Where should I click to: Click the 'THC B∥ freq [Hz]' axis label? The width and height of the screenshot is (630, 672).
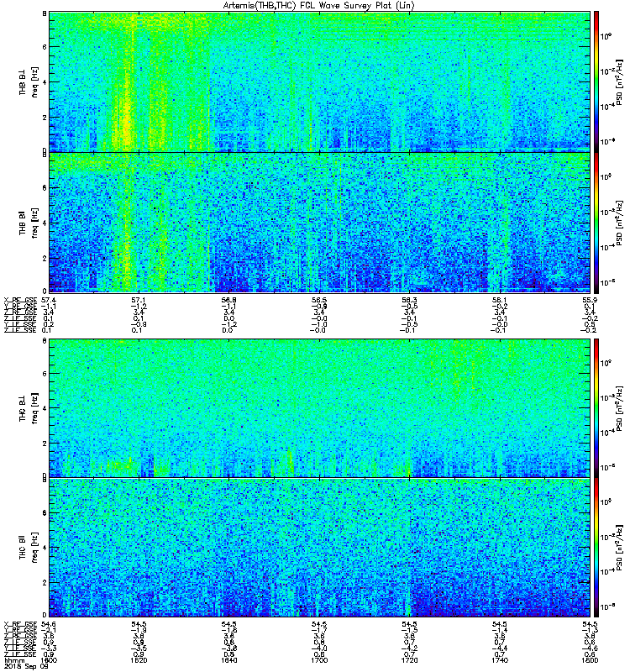29,548
